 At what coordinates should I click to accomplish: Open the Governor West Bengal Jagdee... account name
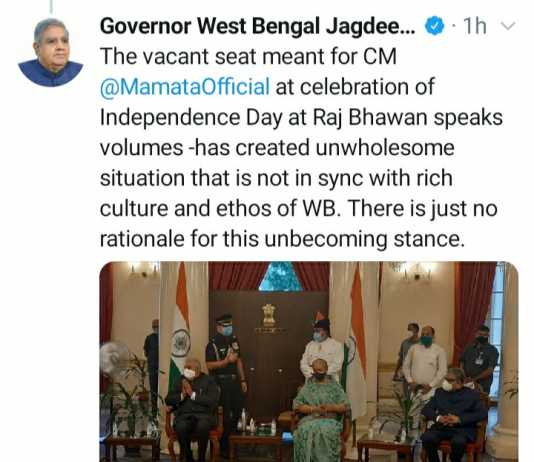(x=258, y=26)
